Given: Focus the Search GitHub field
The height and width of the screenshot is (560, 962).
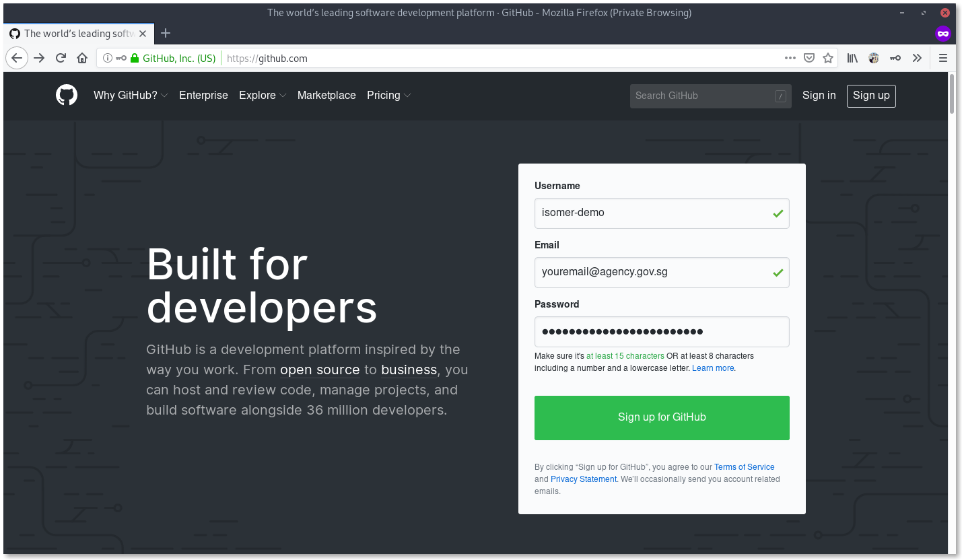Looking at the screenshot, I should [710, 96].
